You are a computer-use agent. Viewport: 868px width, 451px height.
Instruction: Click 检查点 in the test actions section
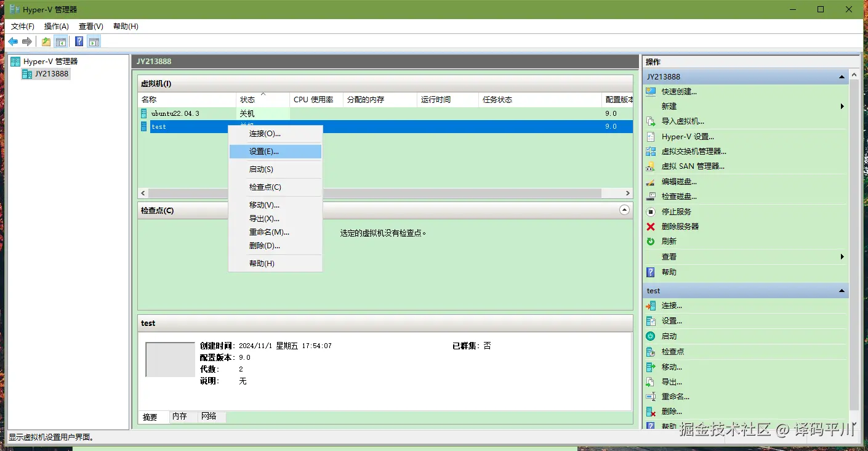[x=673, y=351]
